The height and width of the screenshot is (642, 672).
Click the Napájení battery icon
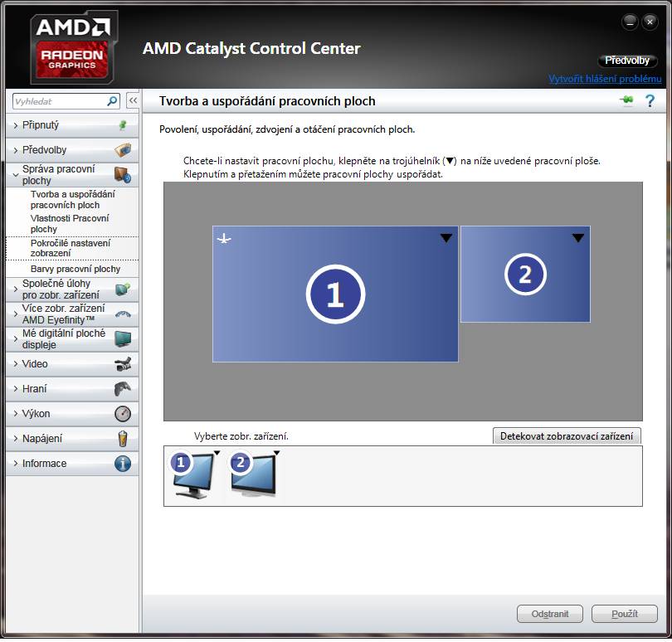click(123, 439)
